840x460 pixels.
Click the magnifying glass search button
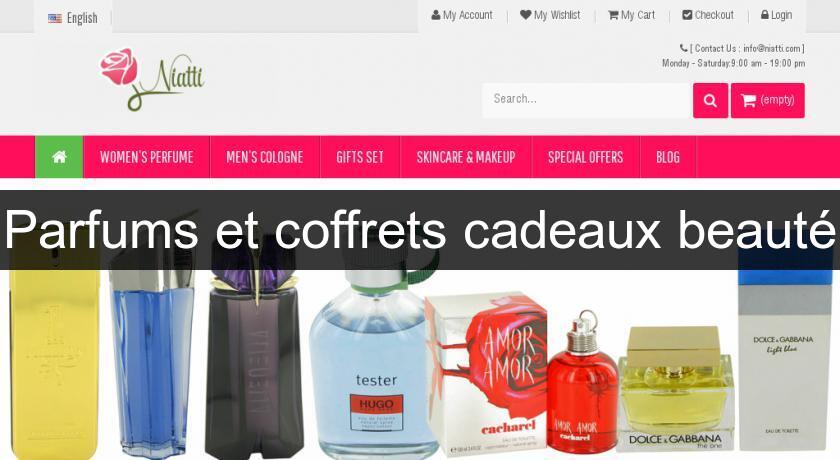pyautogui.click(x=710, y=100)
